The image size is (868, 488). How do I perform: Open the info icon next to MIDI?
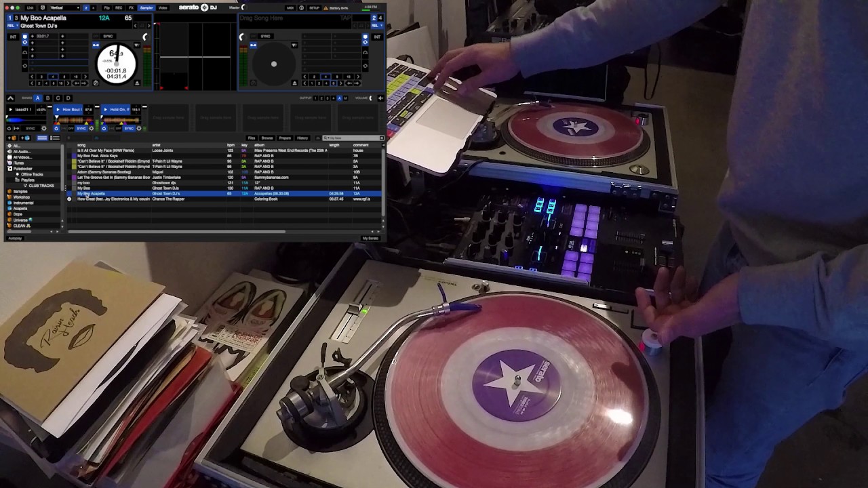pos(301,8)
